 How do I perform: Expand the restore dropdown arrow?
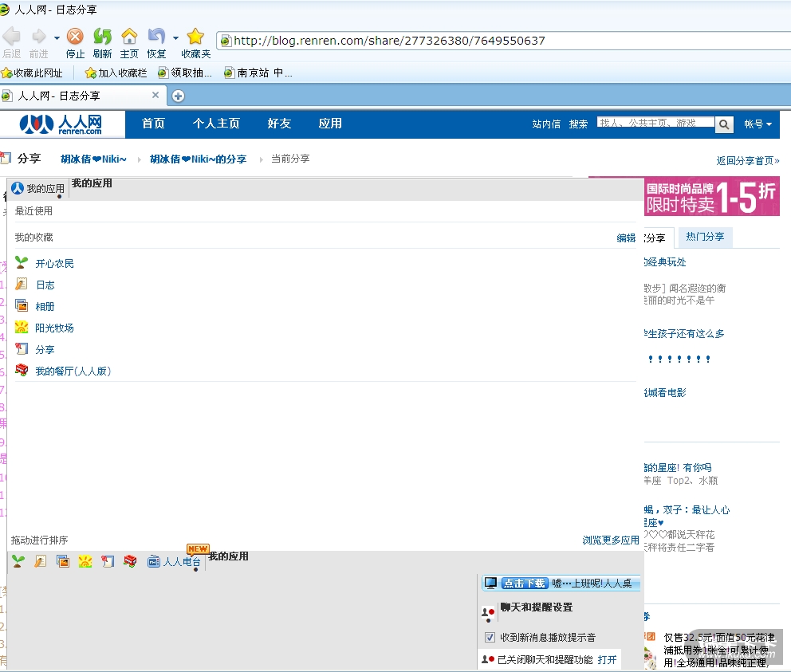pos(175,37)
